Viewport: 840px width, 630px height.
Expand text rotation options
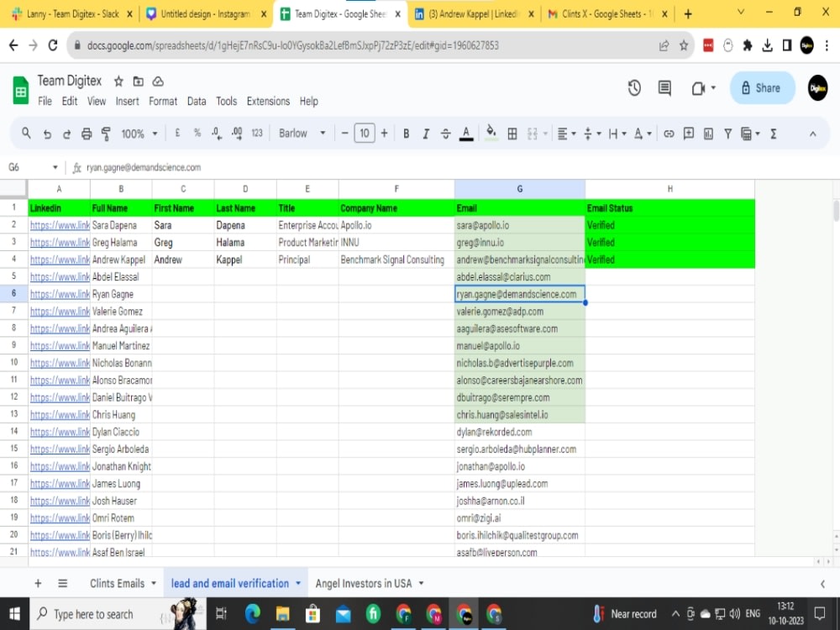643,134
